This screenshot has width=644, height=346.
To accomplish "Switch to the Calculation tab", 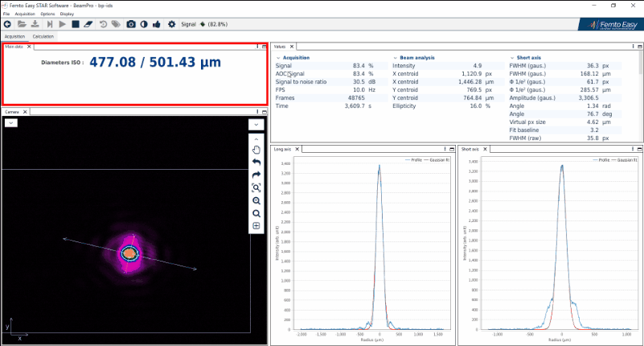I will point(43,36).
